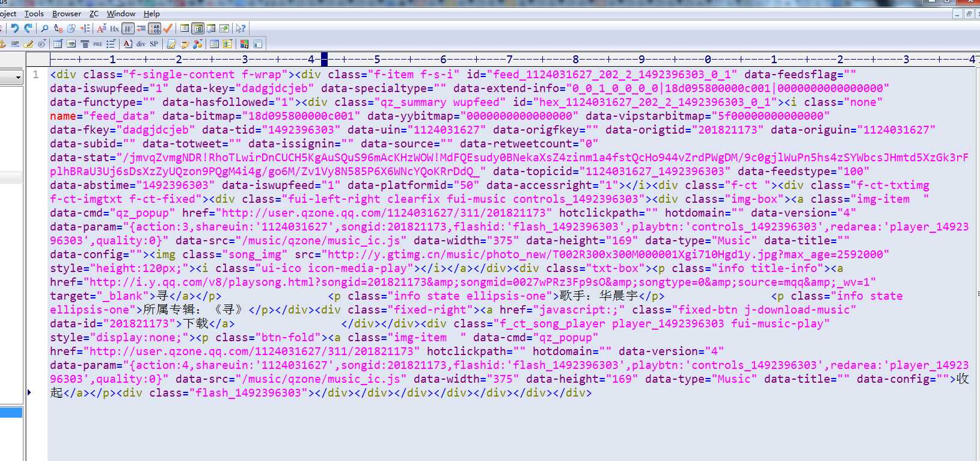Open the HTML table insert dropdown
Screen dimensions: 980x461
pos(58,44)
